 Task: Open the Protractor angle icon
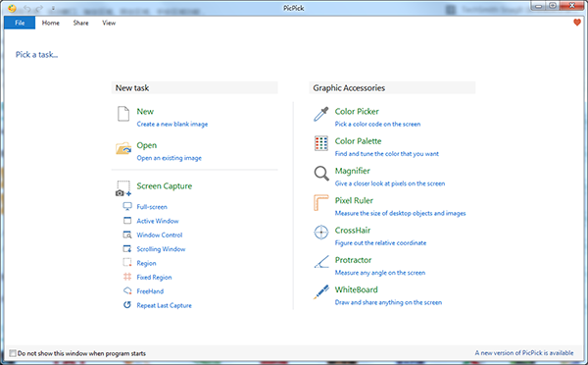pos(321,262)
